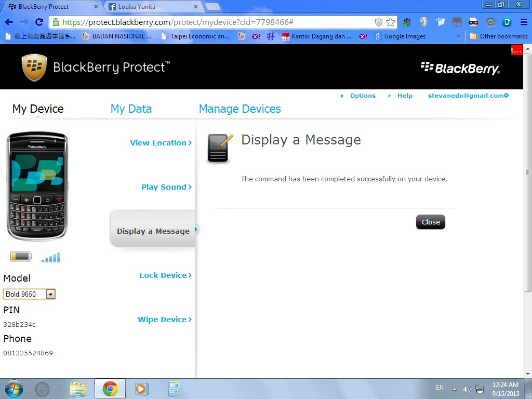
Task: Open Windows Explorer from the taskbar
Action: pyautogui.click(x=78, y=389)
